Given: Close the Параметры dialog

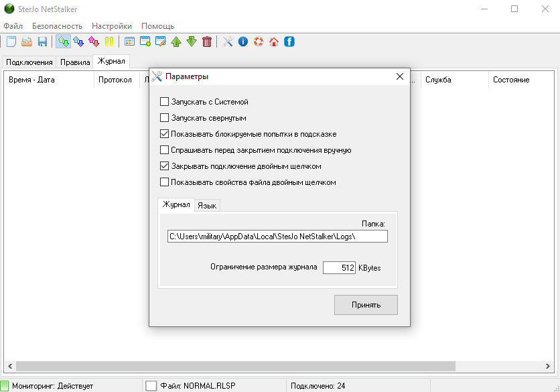Looking at the screenshot, I should [400, 76].
